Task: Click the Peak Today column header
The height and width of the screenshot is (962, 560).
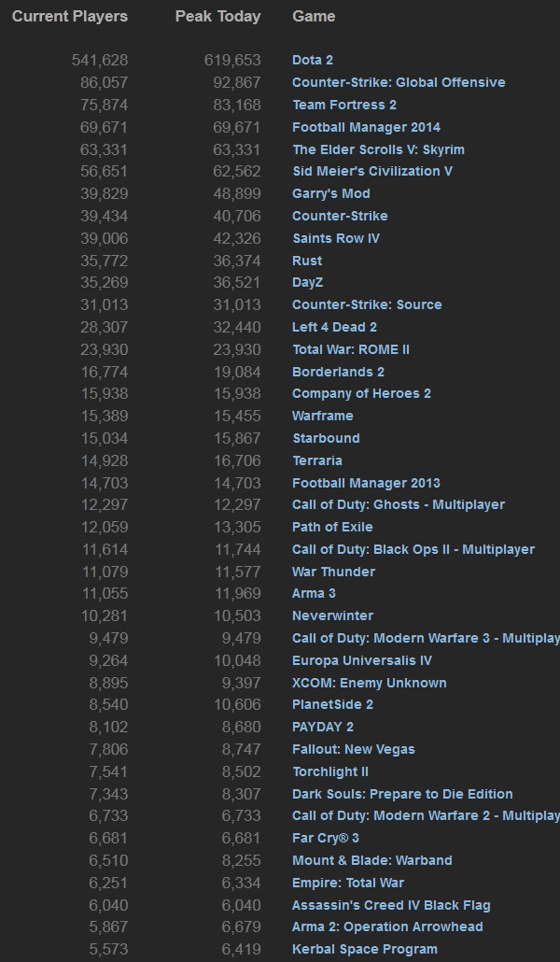Action: [x=217, y=16]
